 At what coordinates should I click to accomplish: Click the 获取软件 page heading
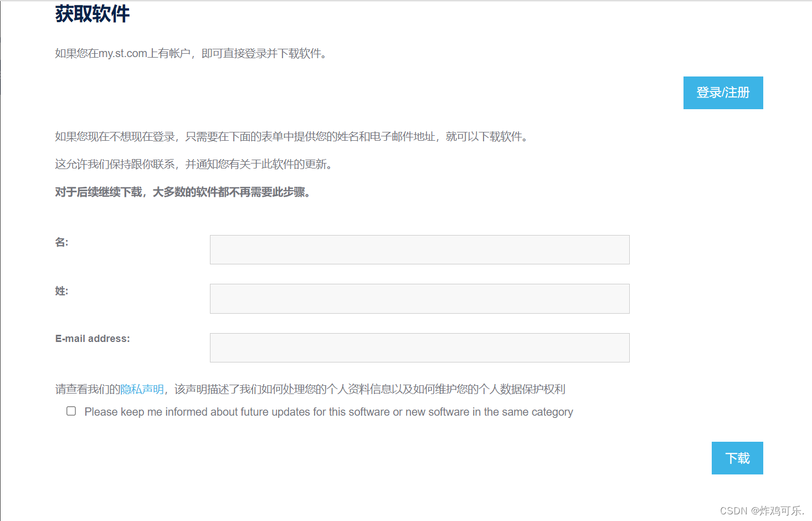(91, 13)
